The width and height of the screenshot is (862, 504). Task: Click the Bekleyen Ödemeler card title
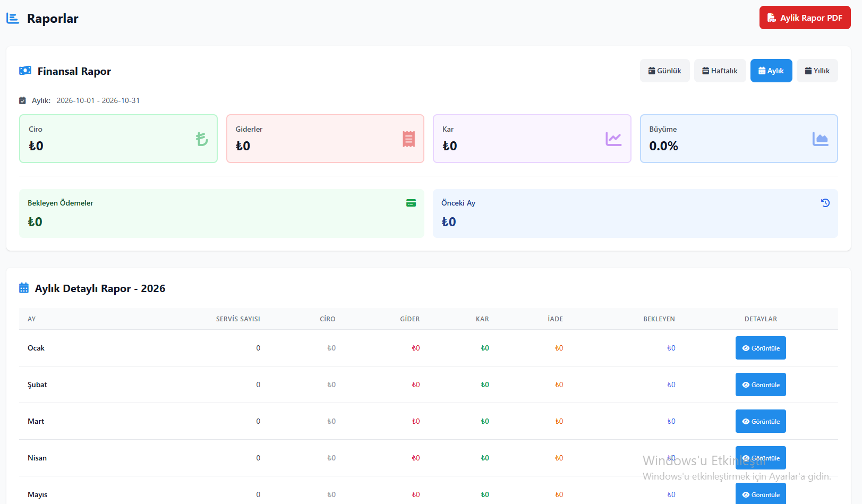[x=60, y=203]
